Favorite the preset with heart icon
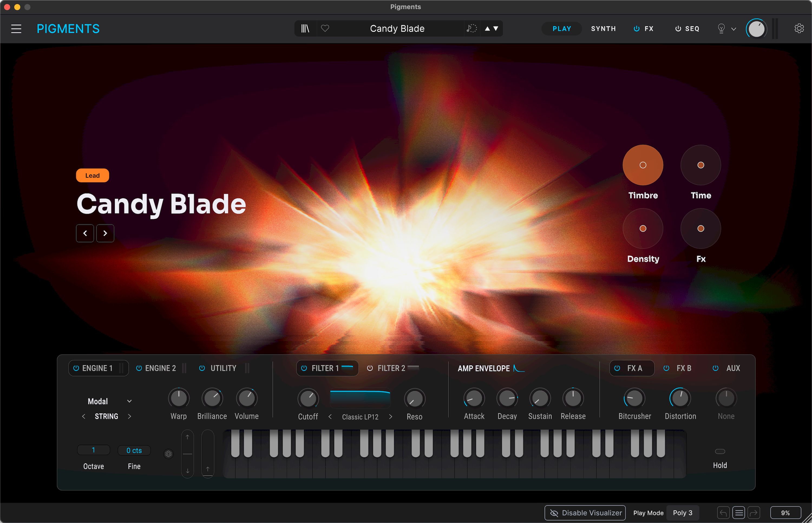This screenshot has width=812, height=523. click(325, 28)
